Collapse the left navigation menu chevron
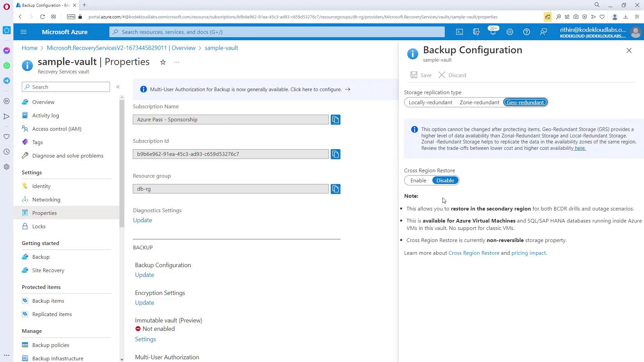Screen dimensions: 644x362 (118, 87)
